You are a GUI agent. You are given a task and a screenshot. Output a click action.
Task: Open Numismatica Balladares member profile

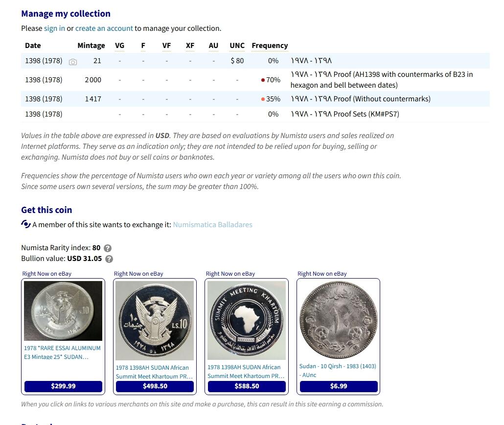[212, 225]
